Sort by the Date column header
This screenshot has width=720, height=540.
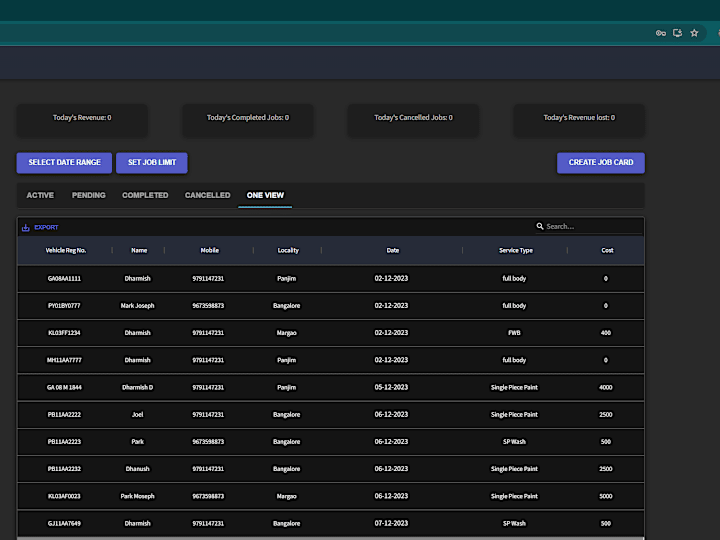click(393, 251)
